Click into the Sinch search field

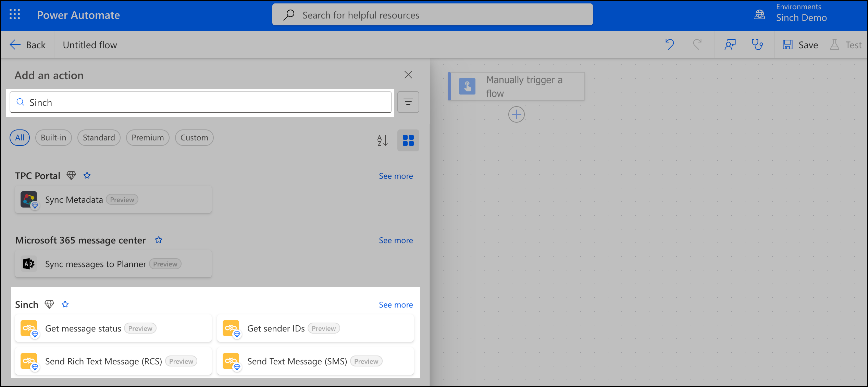tap(201, 102)
